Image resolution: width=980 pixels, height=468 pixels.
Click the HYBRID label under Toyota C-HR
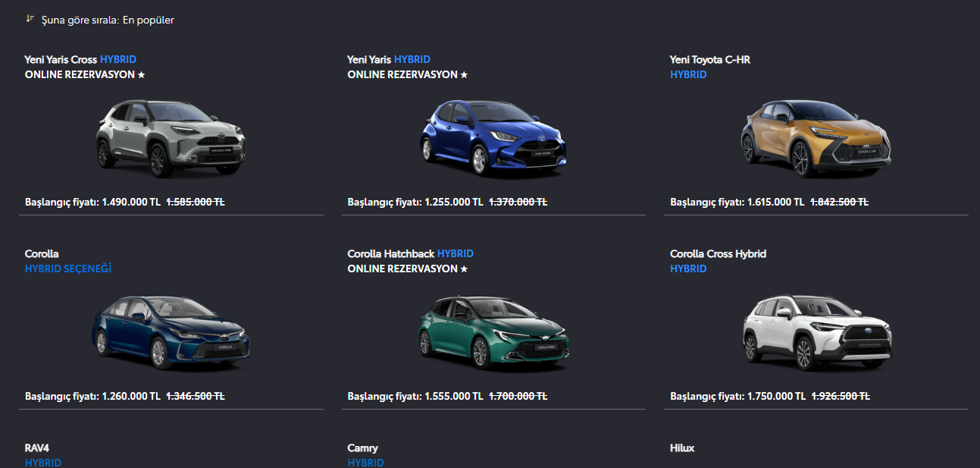coord(688,74)
